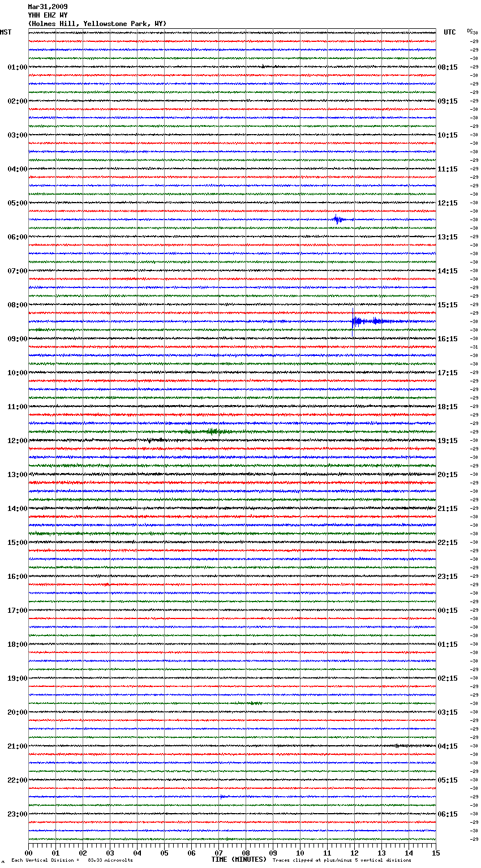481x868 pixels.
Task: Click the large blue seismic spike near 15:45 UTC
Action: [373, 322]
